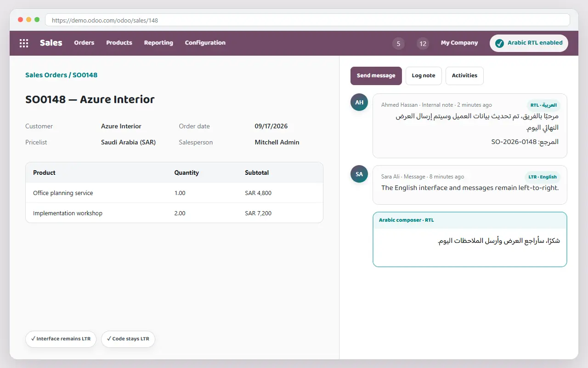Click the English left-to-right message text
Screen dimensions: 588x368
(470, 188)
